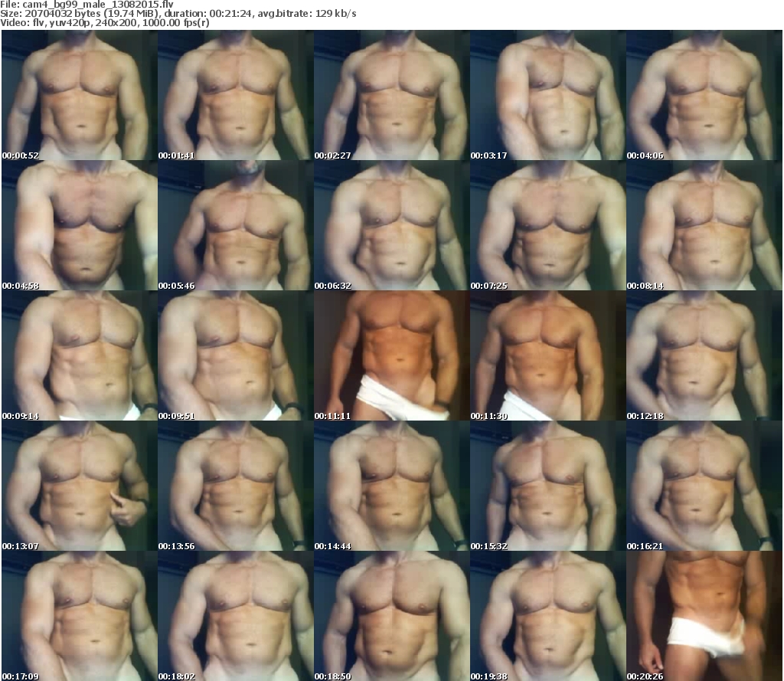This screenshot has width=784, height=681.
Task: Click the duration value 00:21:24
Action: click(230, 14)
